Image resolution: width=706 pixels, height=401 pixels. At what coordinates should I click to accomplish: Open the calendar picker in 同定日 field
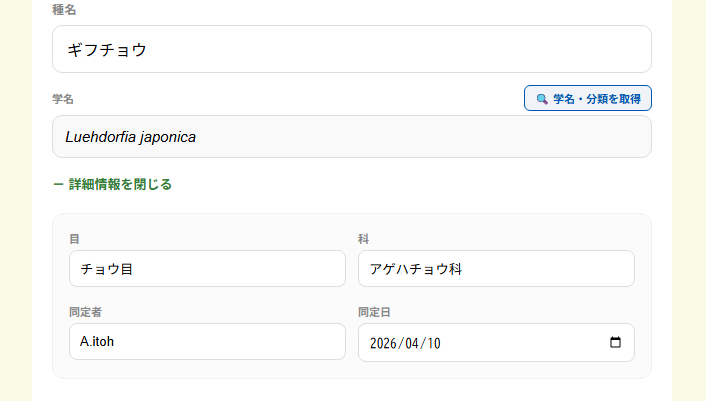click(x=615, y=342)
